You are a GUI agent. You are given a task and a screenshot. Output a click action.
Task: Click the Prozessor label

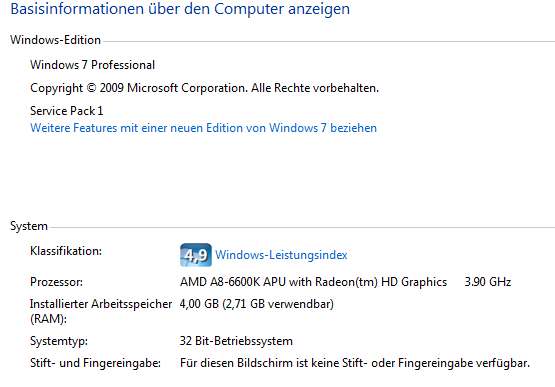tap(56, 282)
